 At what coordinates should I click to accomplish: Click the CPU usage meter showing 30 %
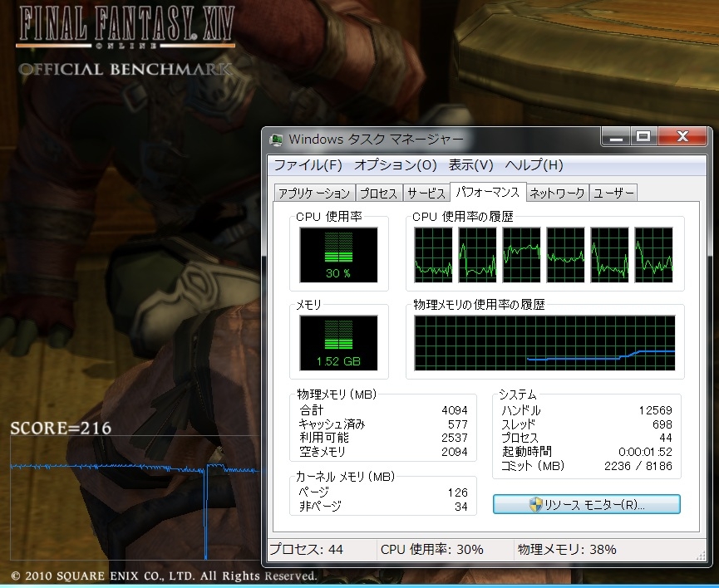(338, 255)
